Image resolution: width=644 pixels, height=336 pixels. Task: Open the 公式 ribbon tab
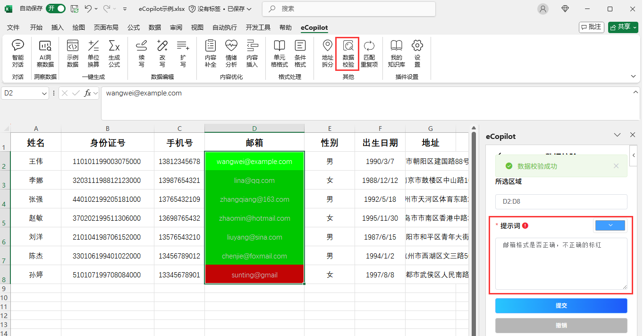[134, 27]
